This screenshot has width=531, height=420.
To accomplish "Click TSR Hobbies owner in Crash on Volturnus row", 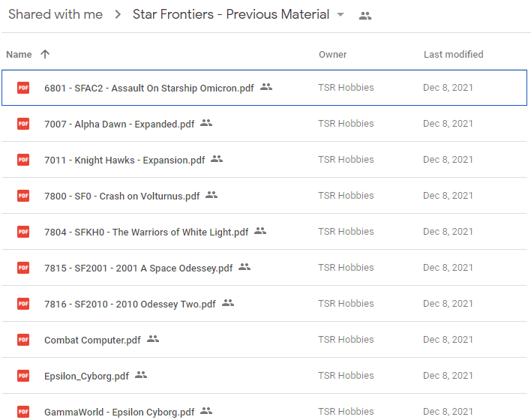I will [x=346, y=196].
